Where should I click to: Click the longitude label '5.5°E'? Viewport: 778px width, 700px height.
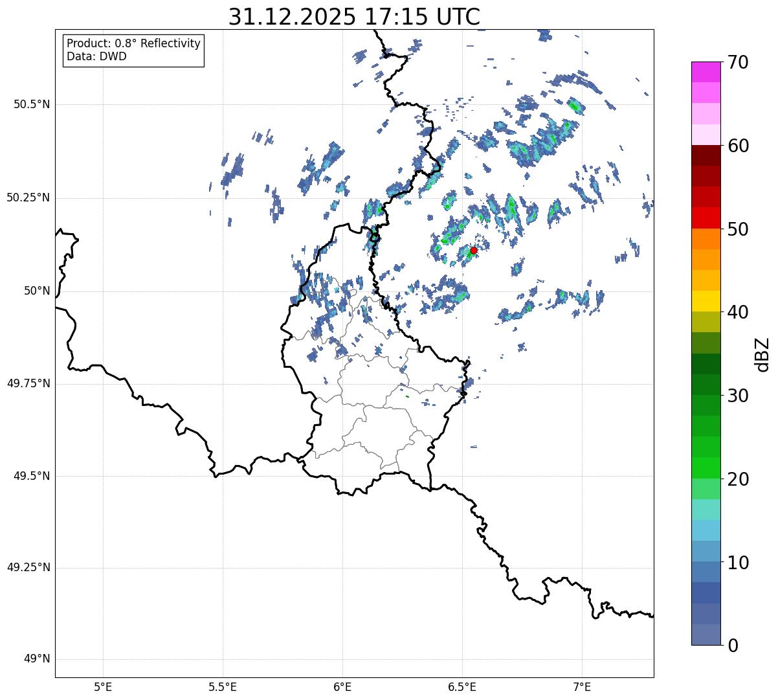click(x=223, y=686)
